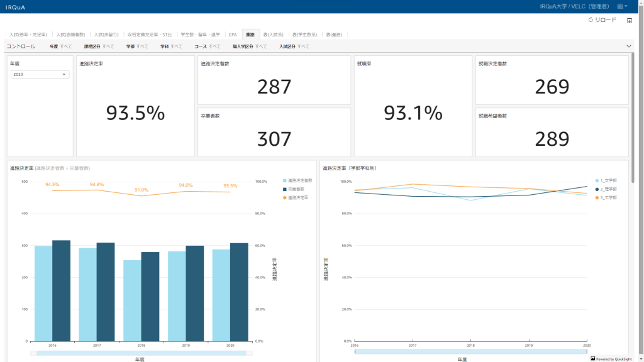Toggle 進路決定者数 legend marker in bar chart
The height and width of the screenshot is (362, 644).
285,180
